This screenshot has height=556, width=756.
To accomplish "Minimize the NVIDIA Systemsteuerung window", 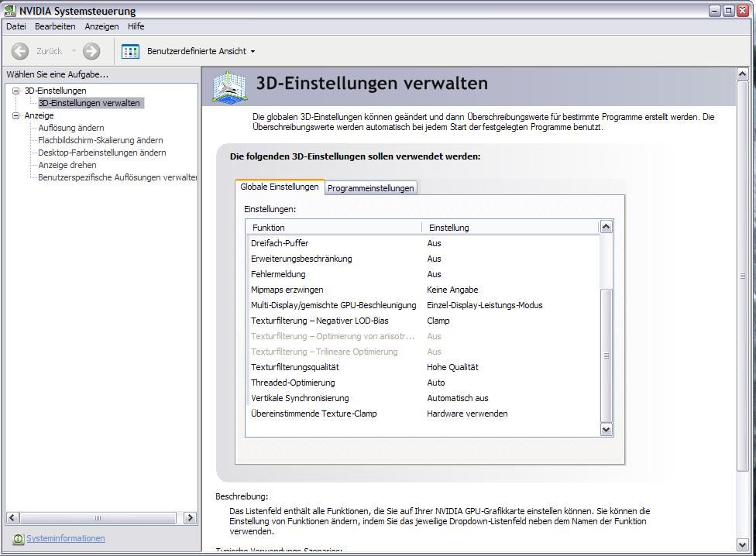I will point(714,11).
